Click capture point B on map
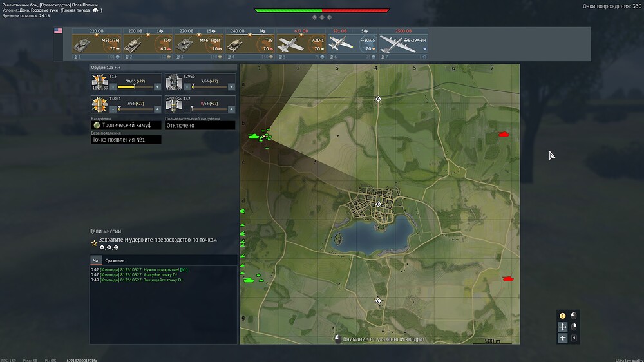Image resolution: width=644 pixels, height=362 pixels. (379, 204)
